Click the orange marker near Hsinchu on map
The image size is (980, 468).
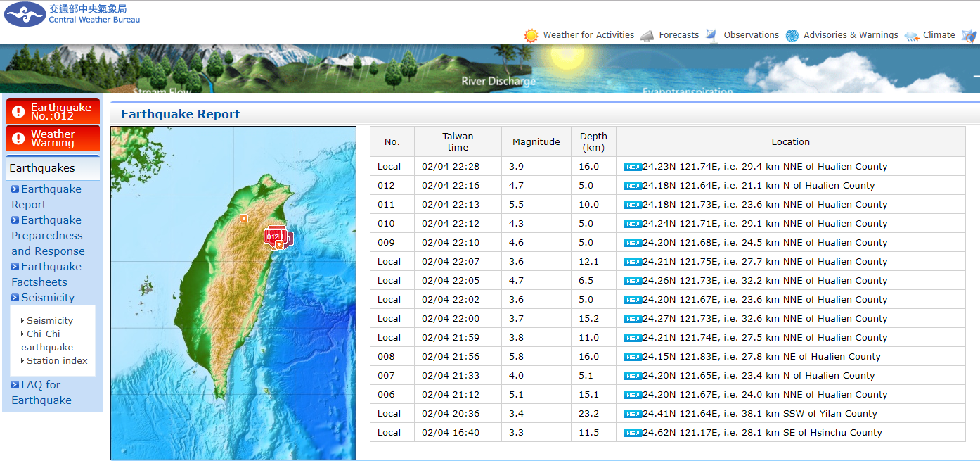[x=244, y=218]
